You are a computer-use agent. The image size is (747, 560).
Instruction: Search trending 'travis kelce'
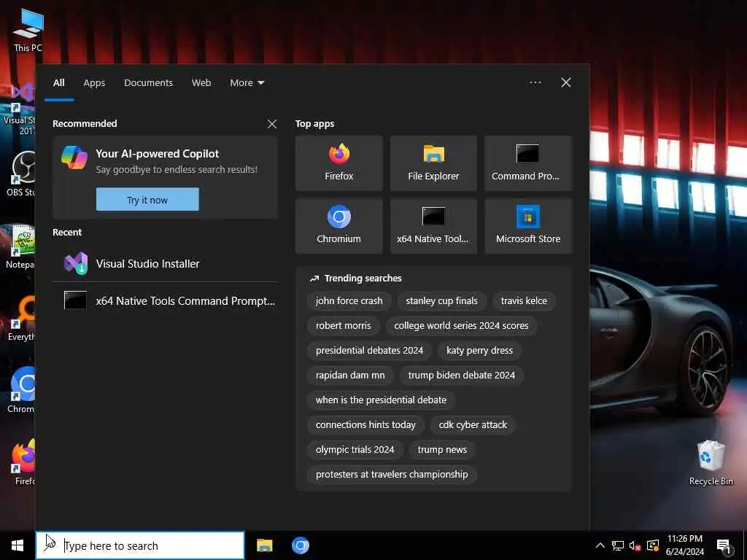pos(524,301)
